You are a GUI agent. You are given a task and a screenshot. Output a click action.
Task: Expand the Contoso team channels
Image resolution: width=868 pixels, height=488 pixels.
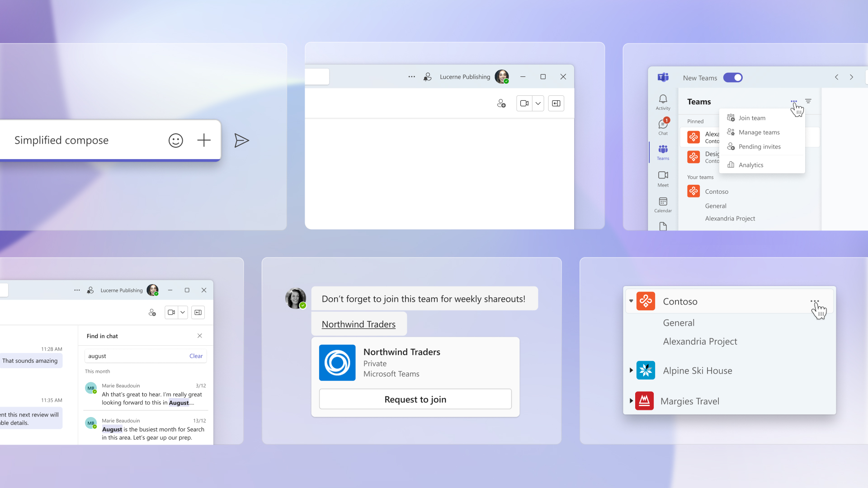630,301
